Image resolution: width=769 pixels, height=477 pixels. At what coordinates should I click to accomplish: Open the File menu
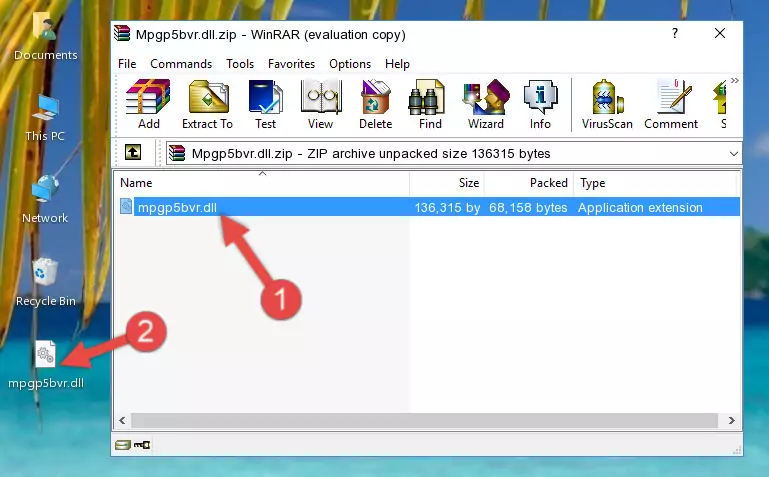click(127, 64)
